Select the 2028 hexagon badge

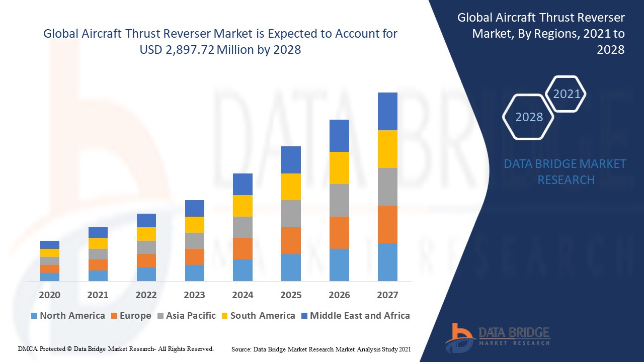(528, 117)
